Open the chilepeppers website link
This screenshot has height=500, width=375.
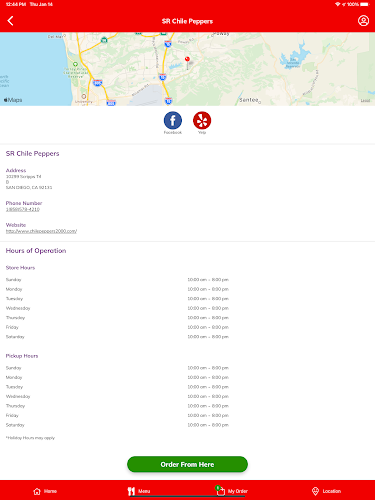41,231
